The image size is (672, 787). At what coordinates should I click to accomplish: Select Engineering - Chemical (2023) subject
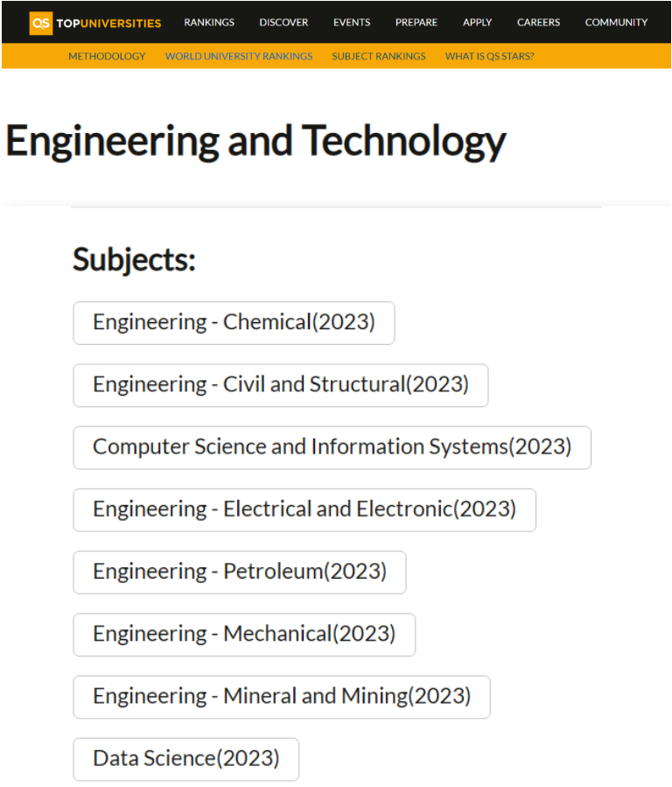[x=234, y=323]
